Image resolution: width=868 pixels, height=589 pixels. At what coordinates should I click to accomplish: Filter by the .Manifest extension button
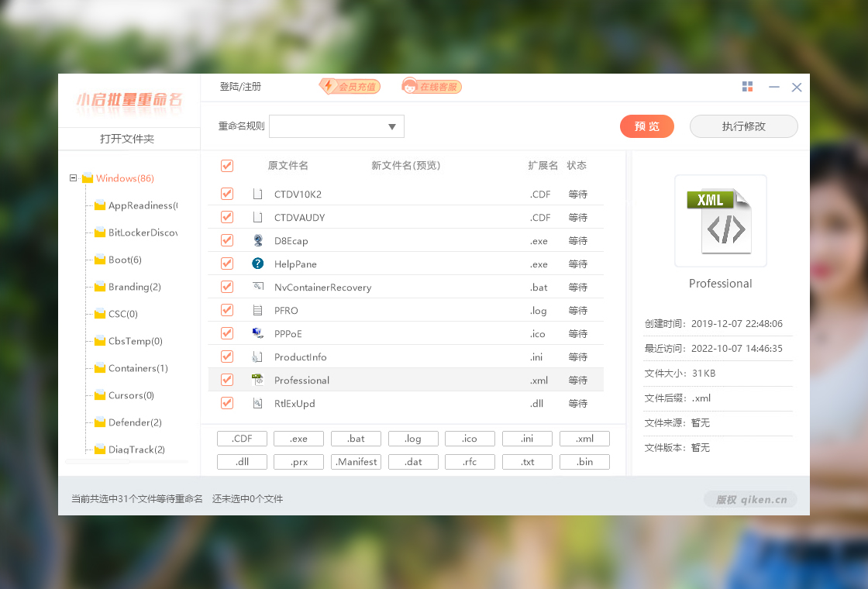coord(356,462)
